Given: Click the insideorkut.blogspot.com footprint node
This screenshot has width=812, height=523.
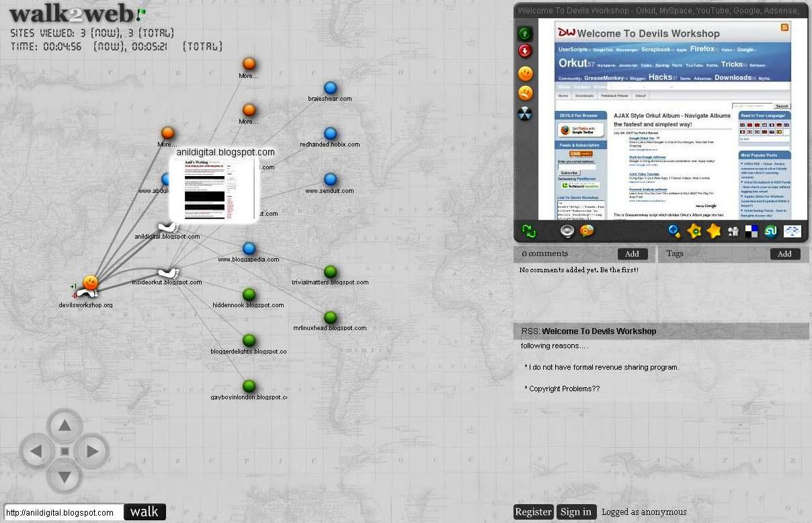Looking at the screenshot, I should [168, 273].
